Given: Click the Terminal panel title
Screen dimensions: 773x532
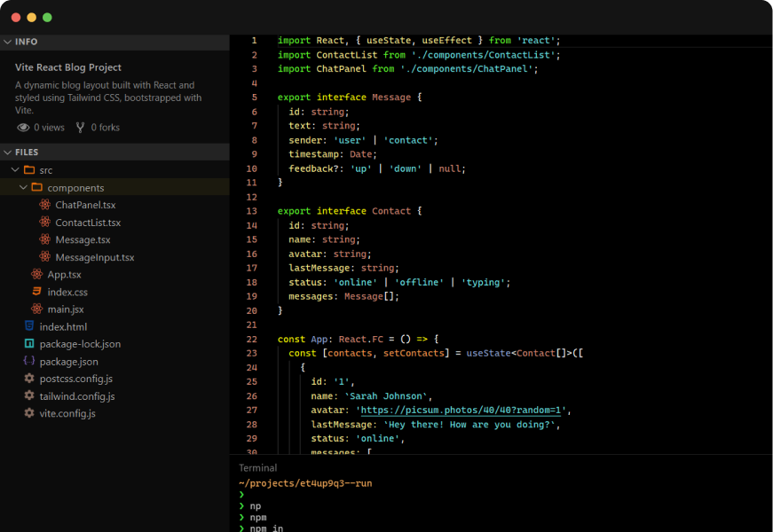Looking at the screenshot, I should click(x=257, y=467).
